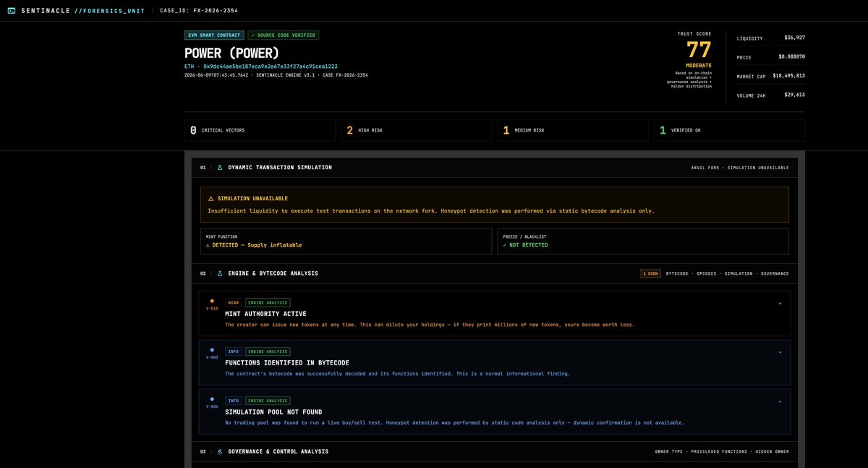Viewport: 868px width, 468px height.
Task: Click the BYTECODE · OPCODES · SIMULATION · GOVERNANCE label
Action: [728, 273]
